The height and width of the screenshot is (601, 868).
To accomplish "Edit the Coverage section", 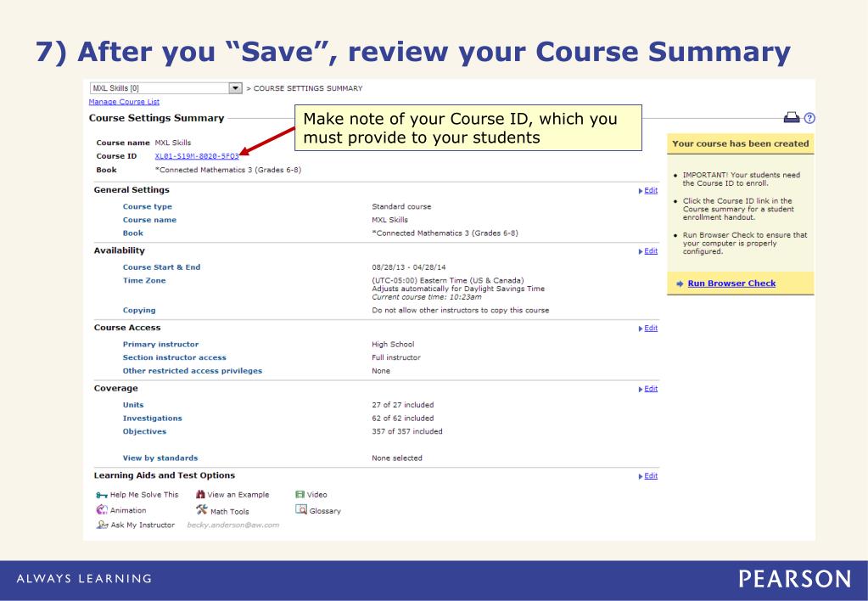I will [x=651, y=388].
